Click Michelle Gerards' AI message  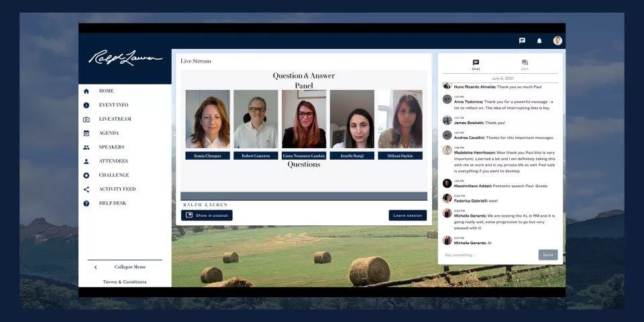pyautogui.click(x=472, y=243)
